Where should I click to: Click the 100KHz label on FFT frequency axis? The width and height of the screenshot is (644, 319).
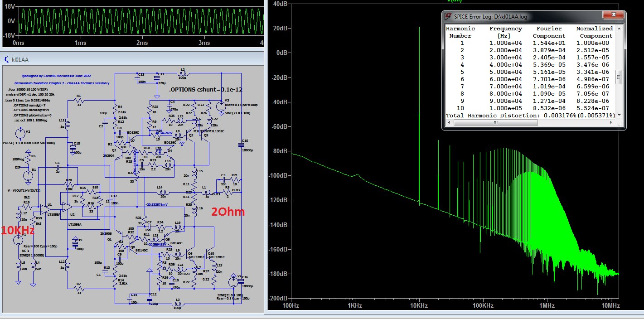click(x=483, y=306)
